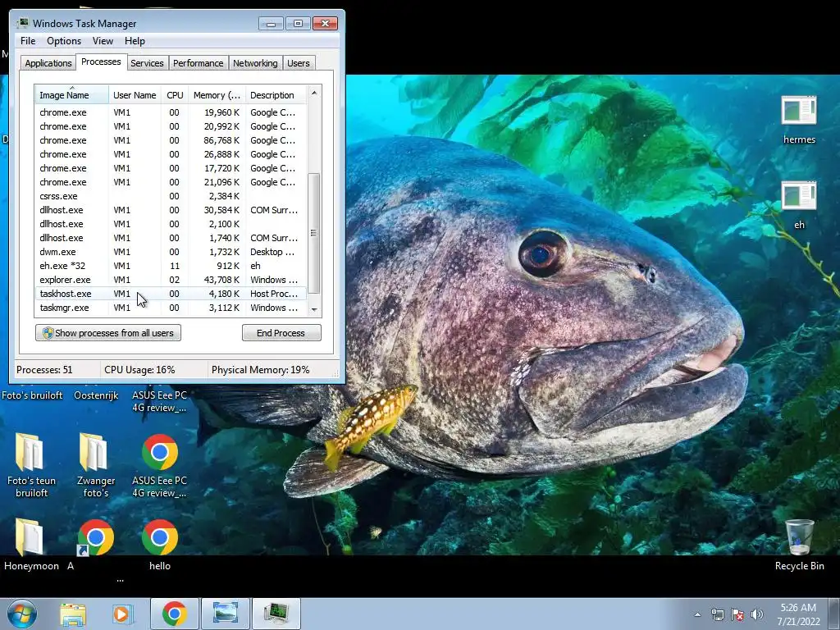Select the eh desktop icon

click(x=799, y=205)
